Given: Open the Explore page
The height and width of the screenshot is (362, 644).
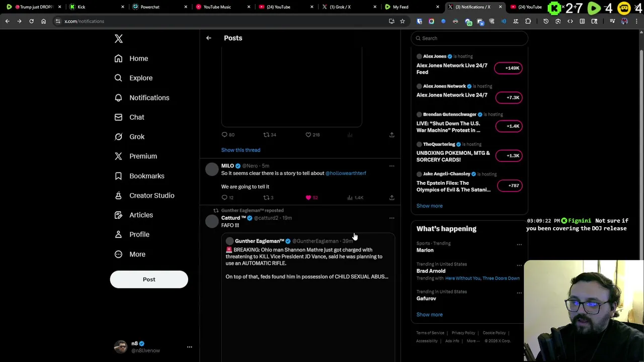Looking at the screenshot, I should pos(133,78).
